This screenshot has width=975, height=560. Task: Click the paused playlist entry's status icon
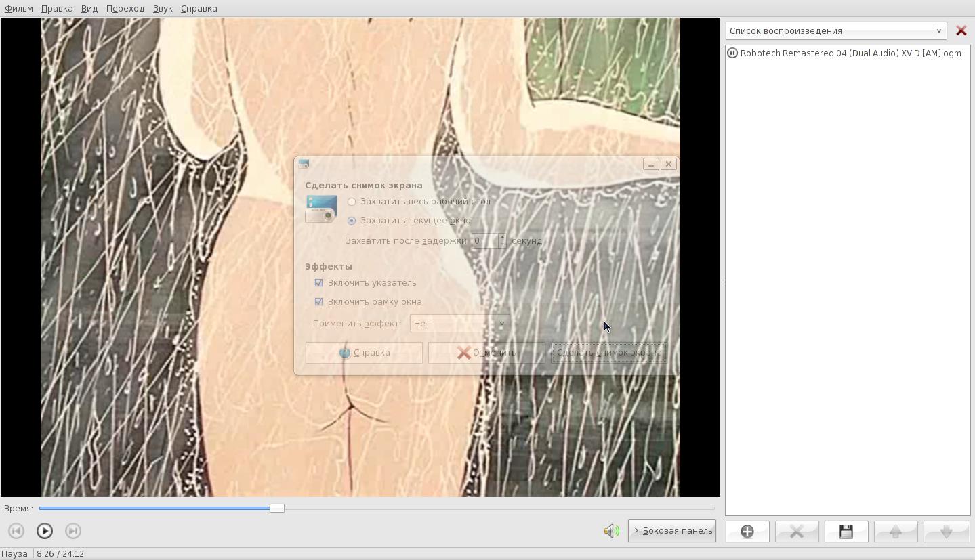pos(732,53)
